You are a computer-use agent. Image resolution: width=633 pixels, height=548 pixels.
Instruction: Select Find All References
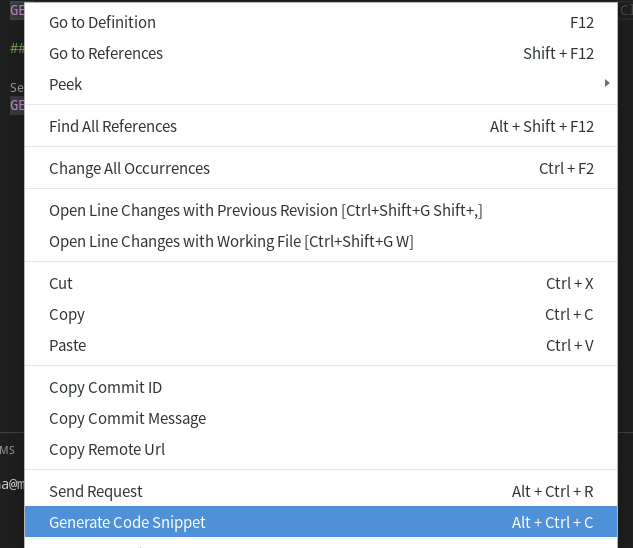point(321,126)
